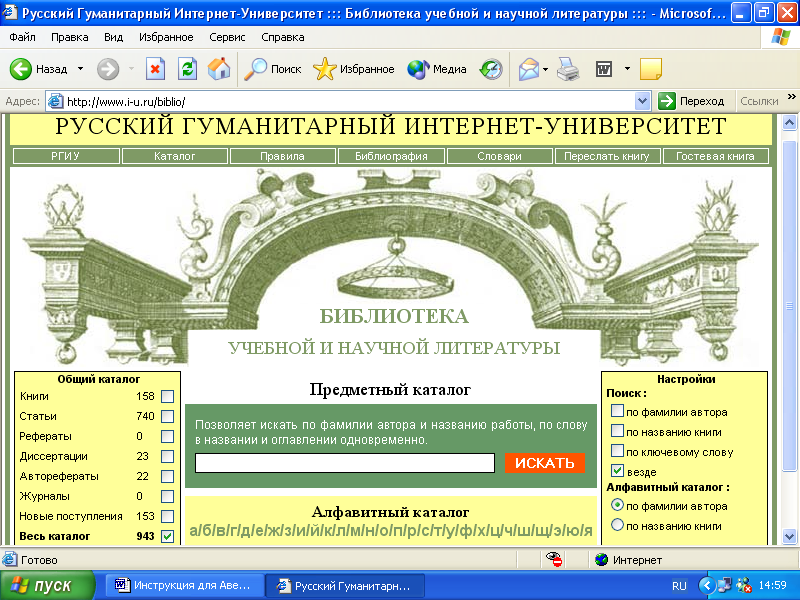The image size is (800, 600).
Task: Click the privacy eye icon in status bar
Action: (554, 559)
